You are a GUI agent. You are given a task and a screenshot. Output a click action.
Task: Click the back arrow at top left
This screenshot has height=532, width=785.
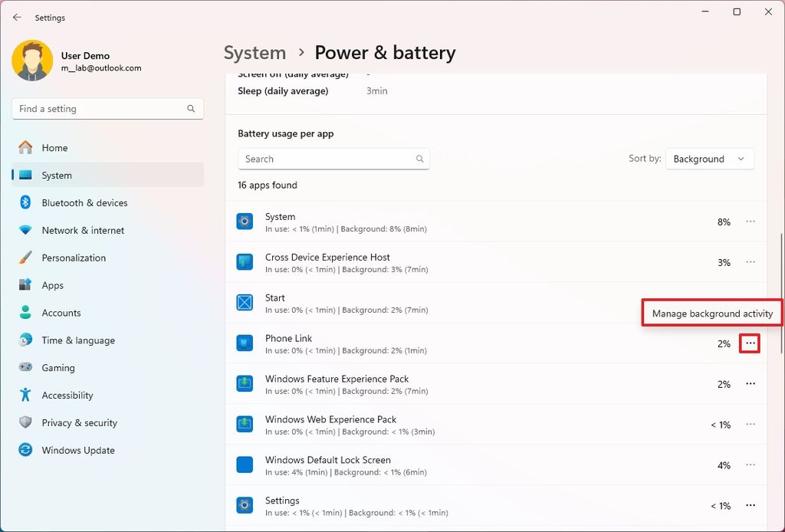coord(15,17)
